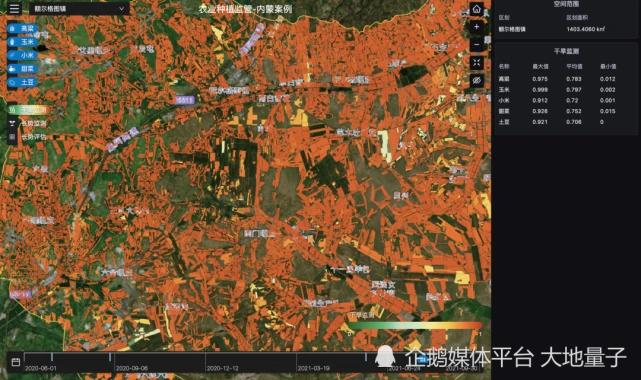The width and height of the screenshot is (641, 380).
Task: Click the 最小值 column header
Action: click(608, 66)
